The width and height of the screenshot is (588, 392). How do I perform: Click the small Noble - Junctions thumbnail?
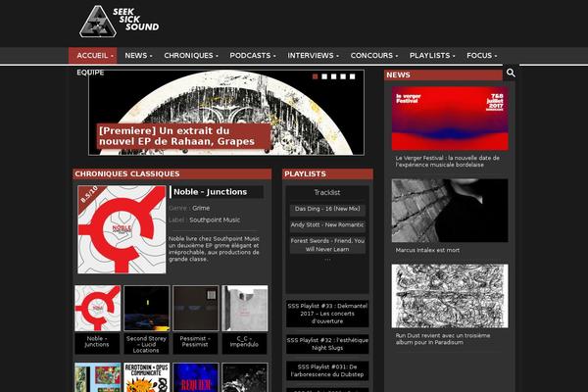(x=97, y=308)
